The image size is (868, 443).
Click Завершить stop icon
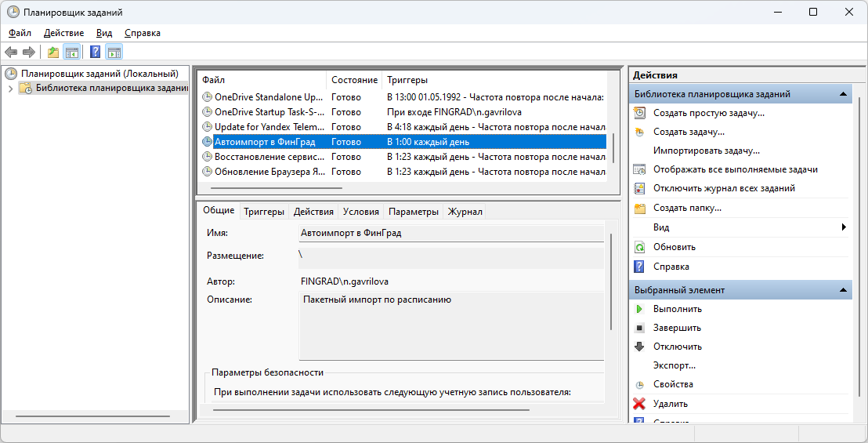(x=639, y=328)
